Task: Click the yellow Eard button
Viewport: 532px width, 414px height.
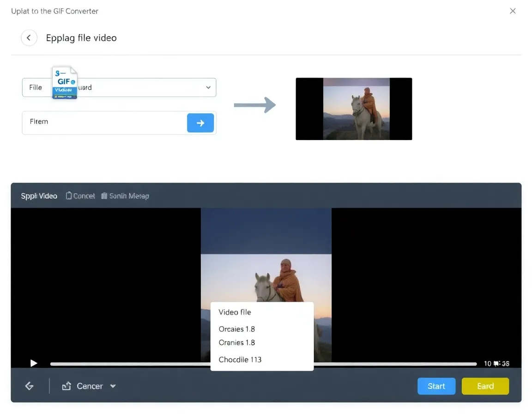Action: pos(485,386)
